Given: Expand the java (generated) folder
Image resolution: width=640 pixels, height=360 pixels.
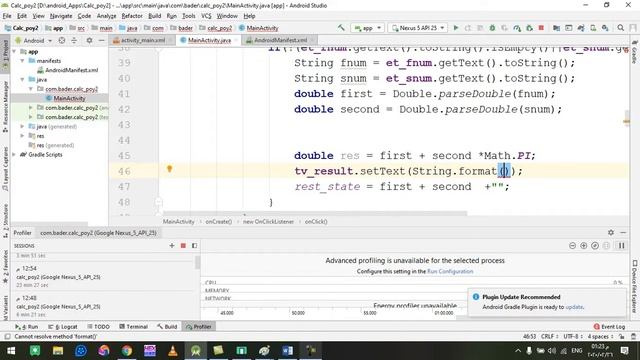Looking at the screenshot, I should pos(22,127).
